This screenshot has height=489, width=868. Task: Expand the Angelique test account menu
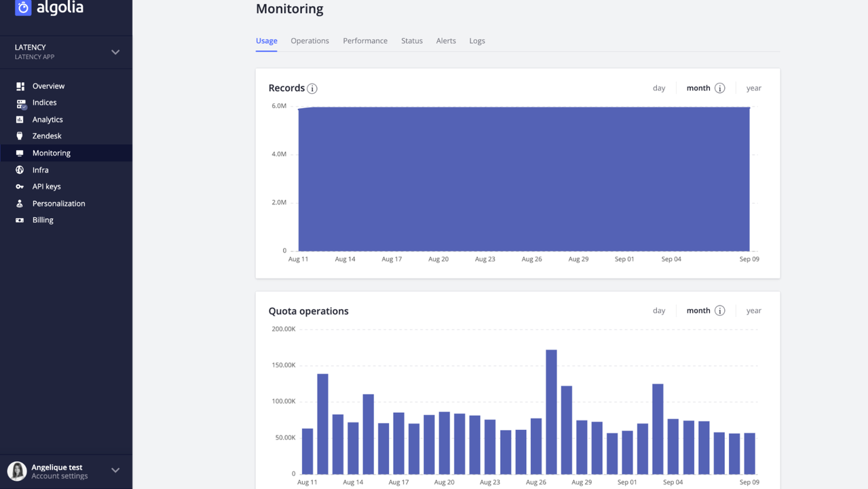coord(115,470)
